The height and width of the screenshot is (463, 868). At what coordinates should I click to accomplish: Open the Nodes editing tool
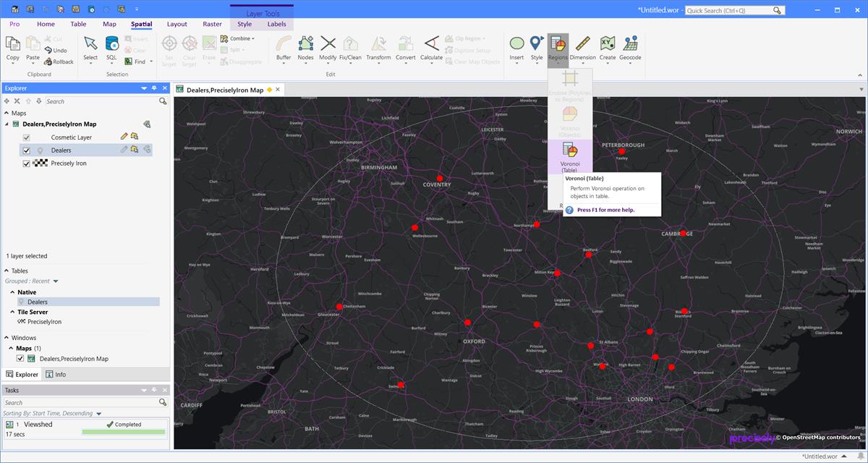coord(305,48)
